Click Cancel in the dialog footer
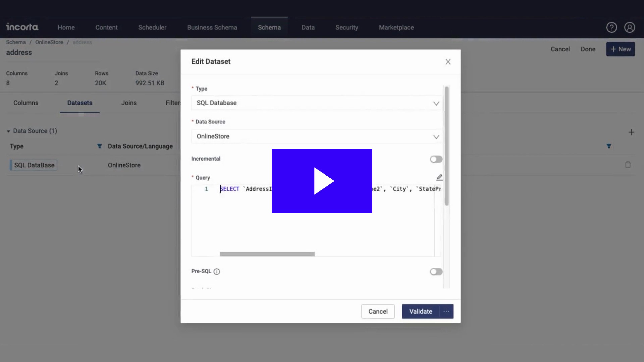The width and height of the screenshot is (644, 362). coord(378,311)
